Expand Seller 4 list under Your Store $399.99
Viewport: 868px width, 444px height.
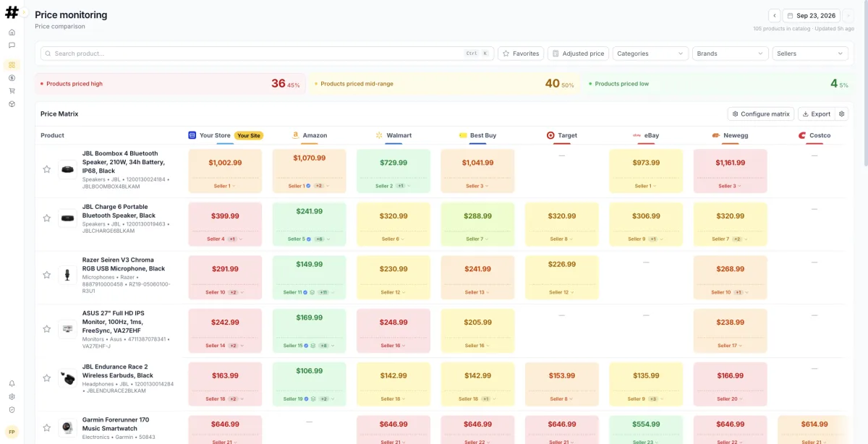point(225,239)
